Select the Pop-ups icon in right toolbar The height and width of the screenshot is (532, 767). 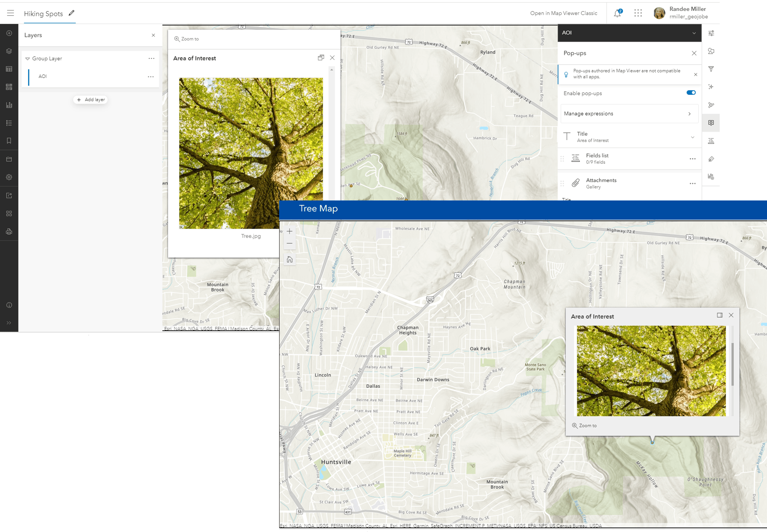coord(711,123)
